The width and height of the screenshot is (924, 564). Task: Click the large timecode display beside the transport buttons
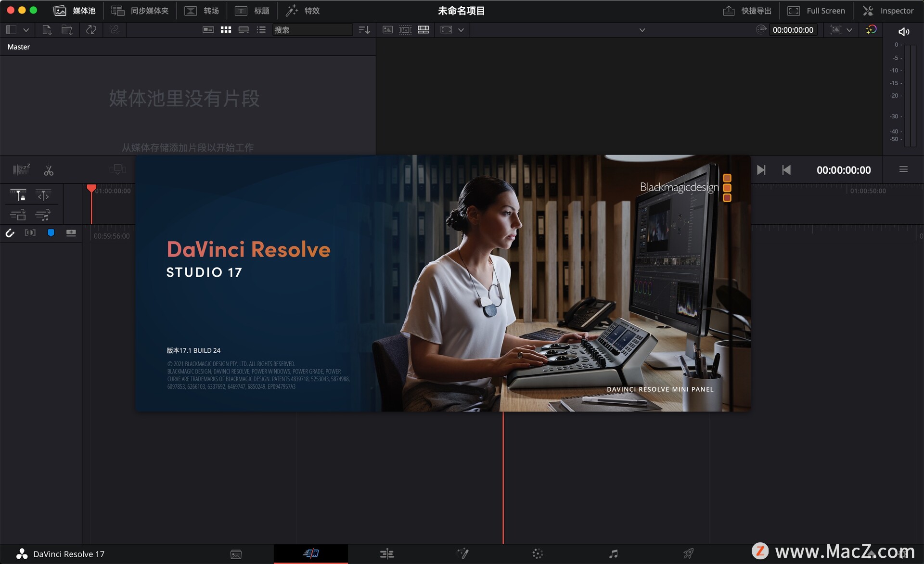click(x=844, y=170)
